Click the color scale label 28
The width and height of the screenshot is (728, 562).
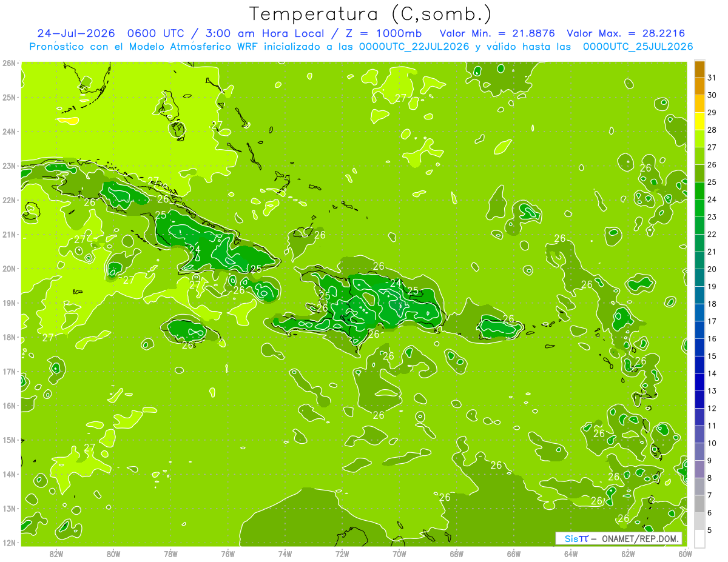pos(712,130)
